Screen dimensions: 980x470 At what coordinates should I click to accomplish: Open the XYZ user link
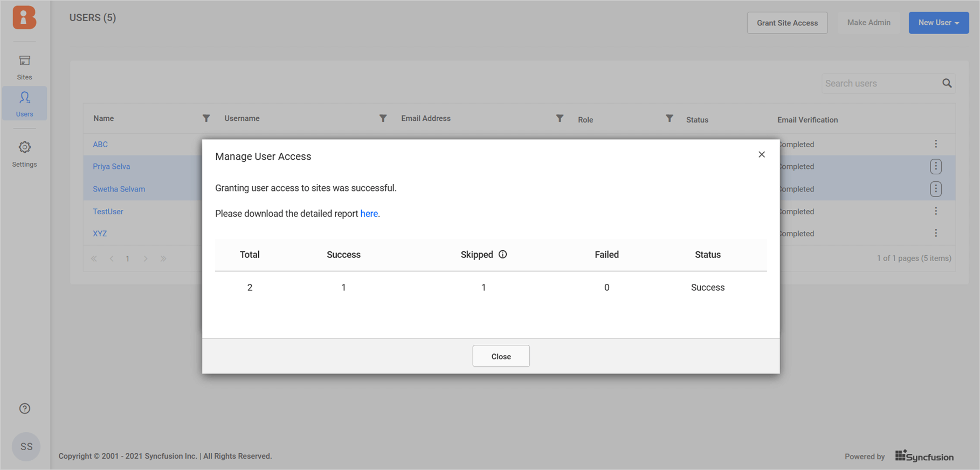[x=100, y=234]
